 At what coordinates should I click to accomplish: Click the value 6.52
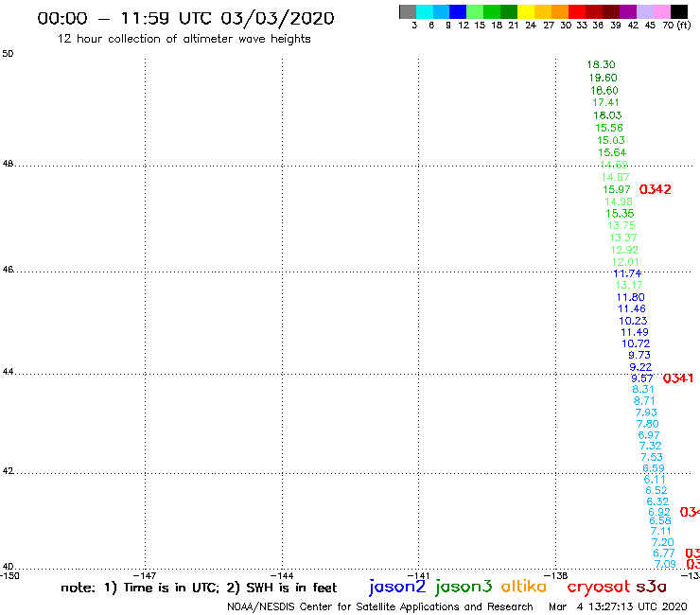[x=656, y=490]
